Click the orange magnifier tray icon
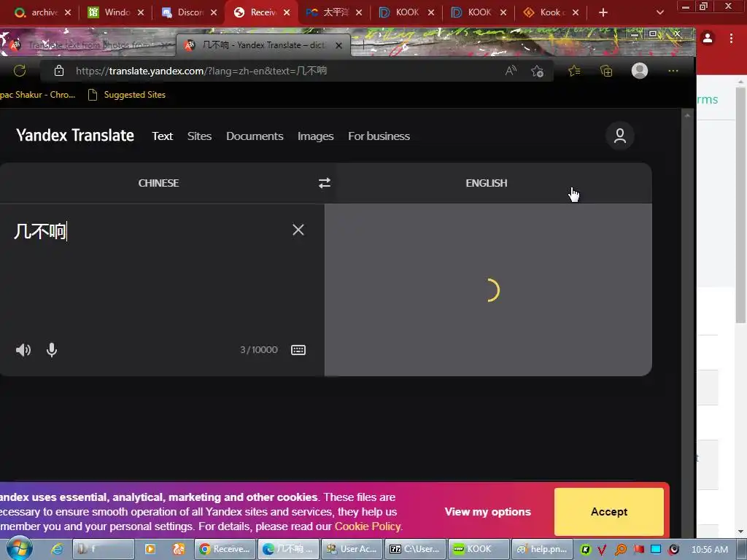The height and width of the screenshot is (560, 747). tap(621, 550)
